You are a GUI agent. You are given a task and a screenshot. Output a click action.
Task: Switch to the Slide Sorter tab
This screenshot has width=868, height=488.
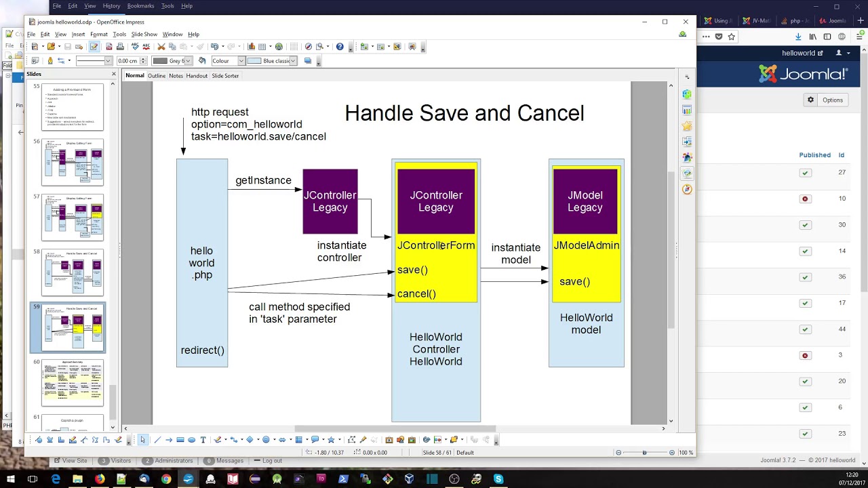225,75
